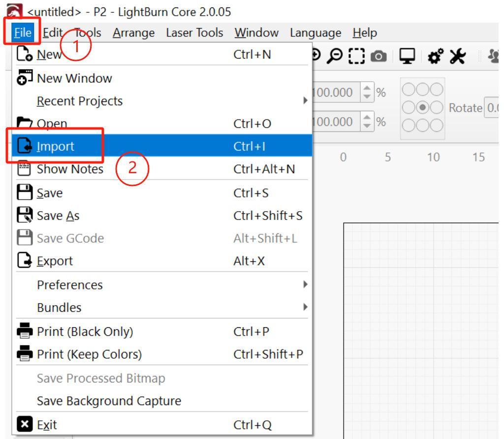
Task: Select the top-left anchor radio button
Action: [409, 90]
